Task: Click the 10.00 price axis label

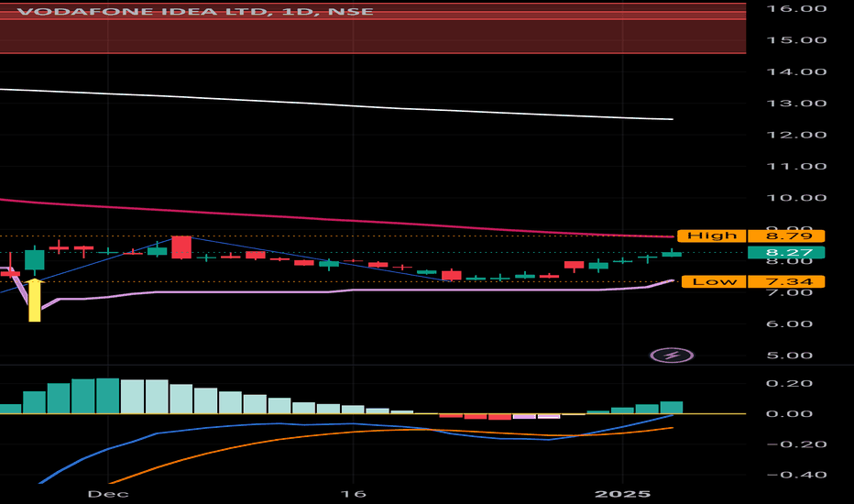Action: 796,198
